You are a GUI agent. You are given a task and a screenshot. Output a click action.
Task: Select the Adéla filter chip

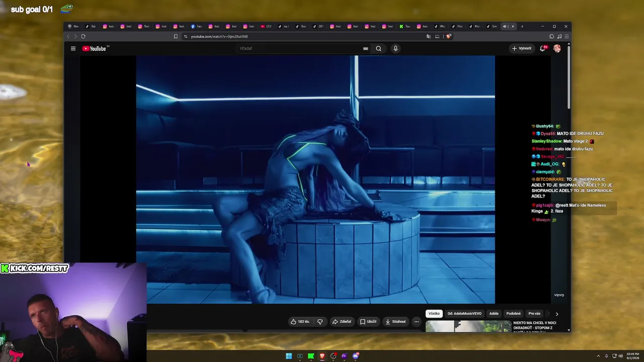point(494,314)
